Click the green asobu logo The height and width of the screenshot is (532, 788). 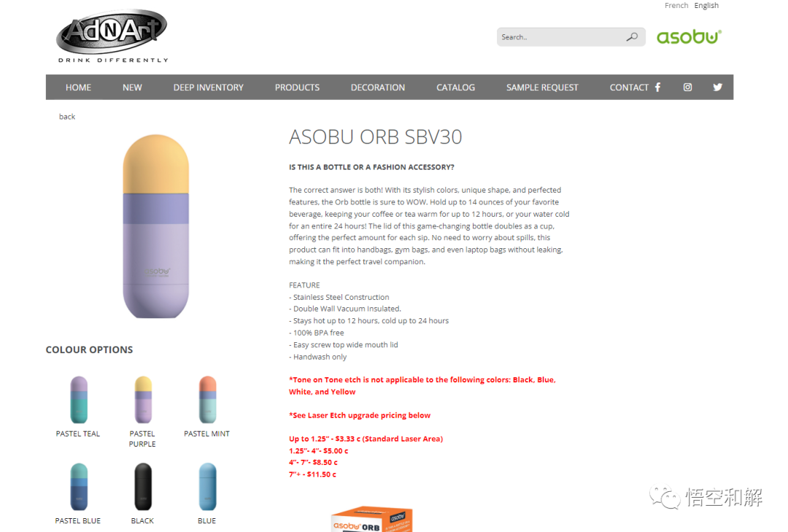coord(689,36)
